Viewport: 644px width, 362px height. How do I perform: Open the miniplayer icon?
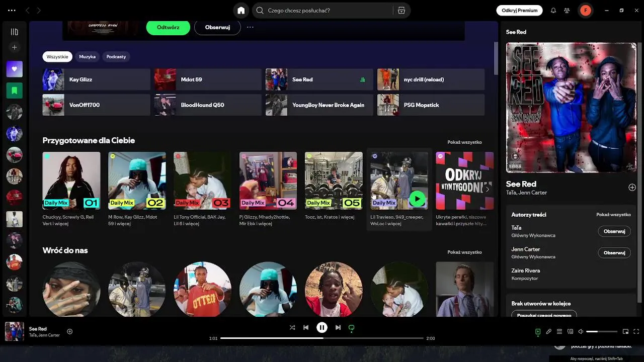pyautogui.click(x=626, y=332)
